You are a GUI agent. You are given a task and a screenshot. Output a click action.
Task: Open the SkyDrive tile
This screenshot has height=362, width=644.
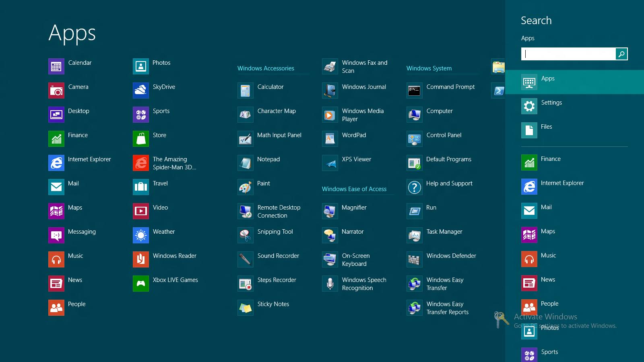(141, 90)
